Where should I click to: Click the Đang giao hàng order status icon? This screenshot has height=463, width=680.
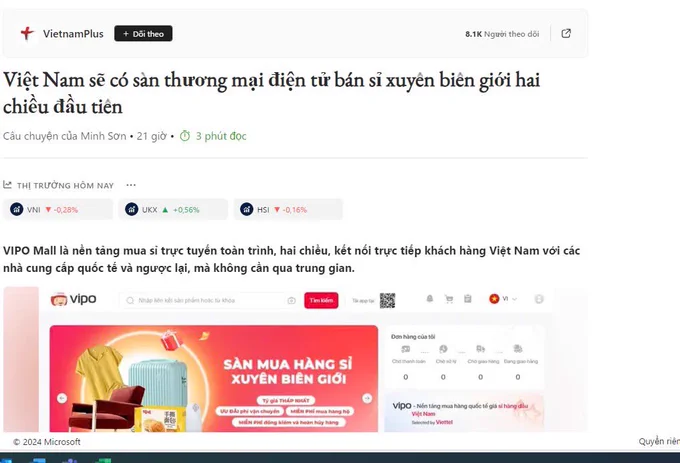point(518,349)
